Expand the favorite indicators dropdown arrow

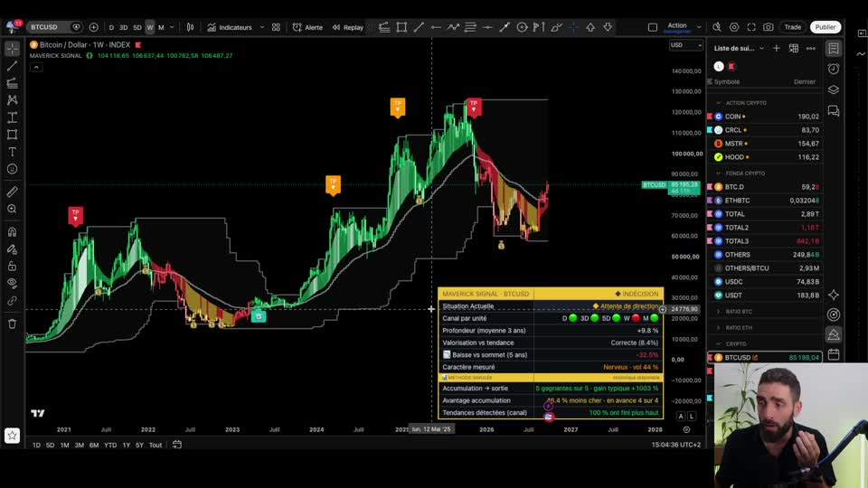[x=262, y=27]
